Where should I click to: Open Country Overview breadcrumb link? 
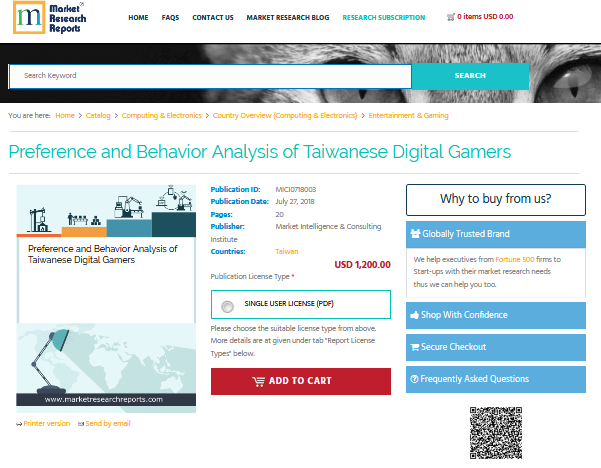click(285, 115)
